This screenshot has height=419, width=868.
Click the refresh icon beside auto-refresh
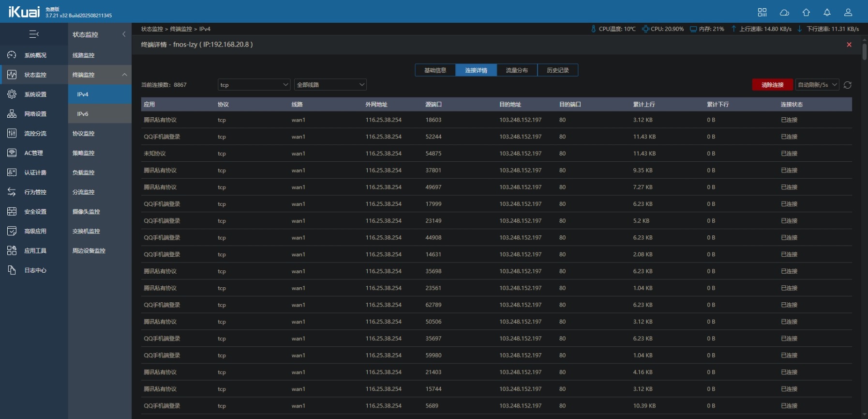(848, 85)
